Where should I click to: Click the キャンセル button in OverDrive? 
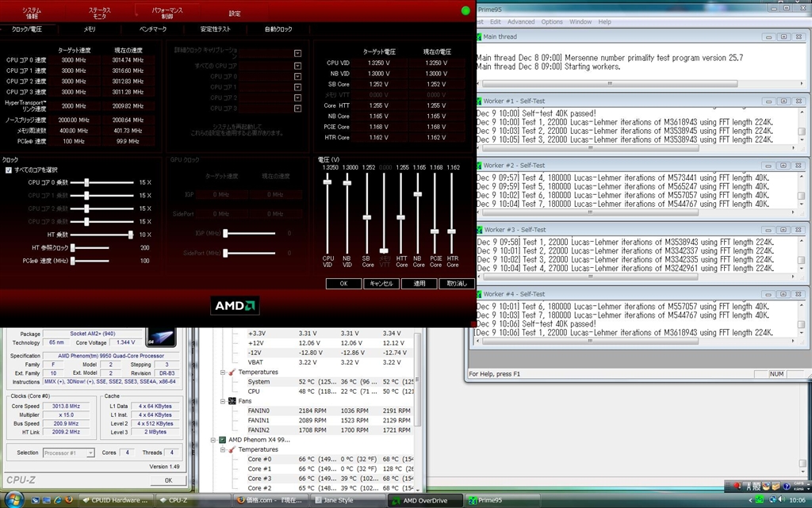pyautogui.click(x=381, y=283)
